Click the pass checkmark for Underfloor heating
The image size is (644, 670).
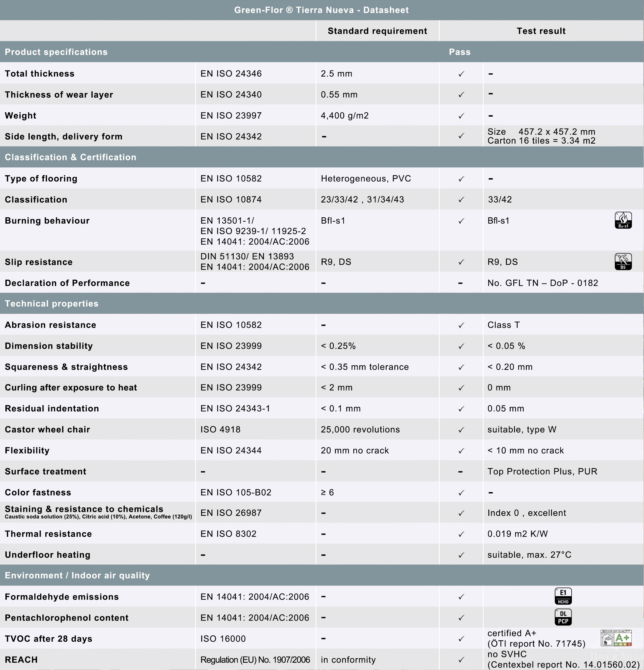coord(461,555)
